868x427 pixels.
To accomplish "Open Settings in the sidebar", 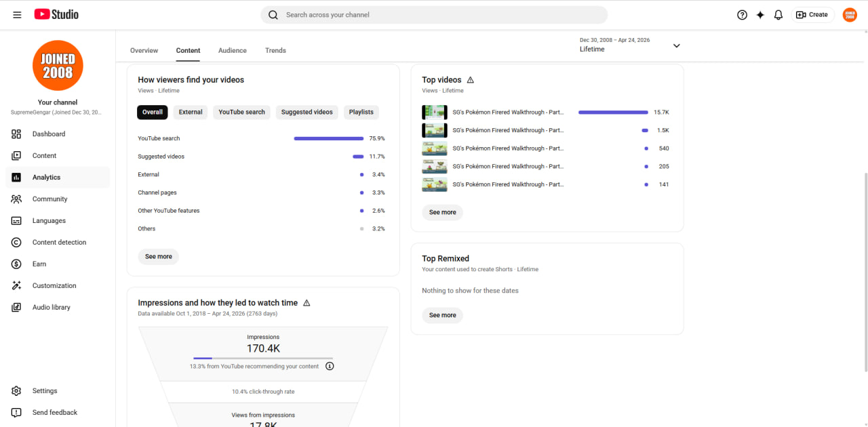I will click(58, 391).
